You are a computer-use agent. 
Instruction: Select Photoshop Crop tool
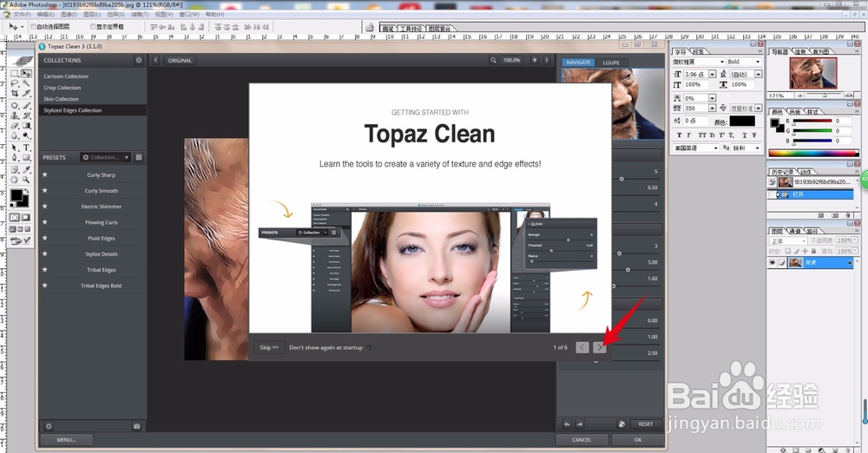click(15, 93)
